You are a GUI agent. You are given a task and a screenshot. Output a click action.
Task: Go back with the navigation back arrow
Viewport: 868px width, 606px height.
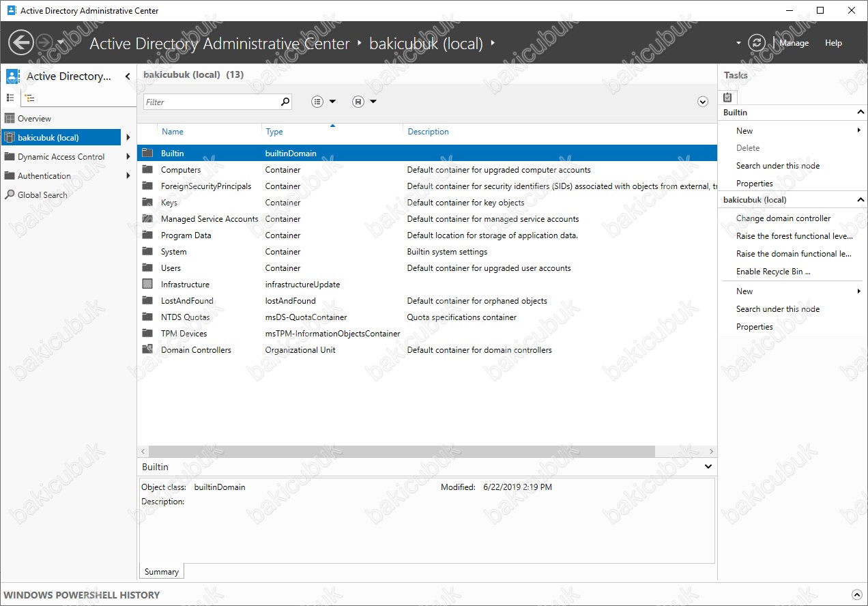(20, 43)
